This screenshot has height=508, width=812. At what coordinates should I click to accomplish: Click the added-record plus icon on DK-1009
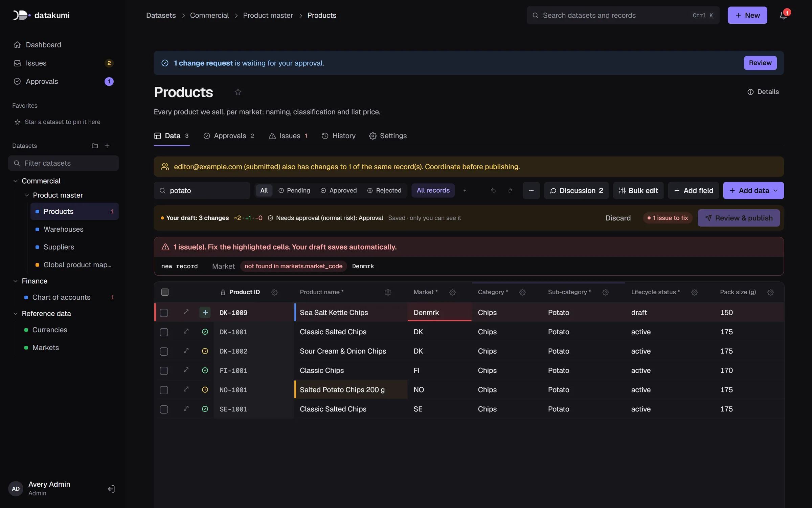pyautogui.click(x=205, y=312)
